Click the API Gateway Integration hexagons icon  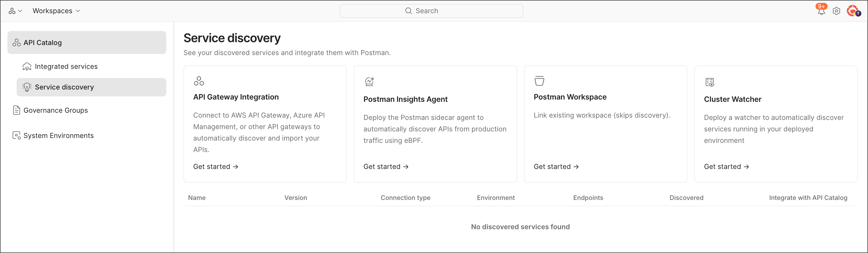199,81
